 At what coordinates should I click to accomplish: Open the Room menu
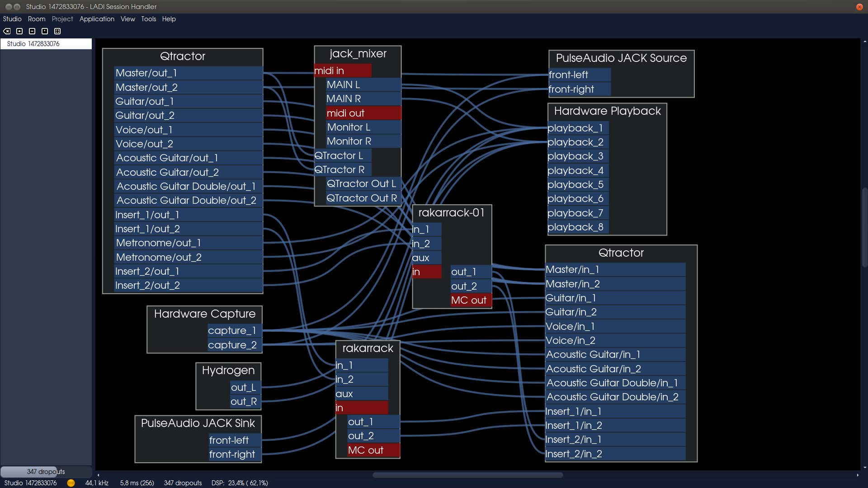(x=37, y=19)
